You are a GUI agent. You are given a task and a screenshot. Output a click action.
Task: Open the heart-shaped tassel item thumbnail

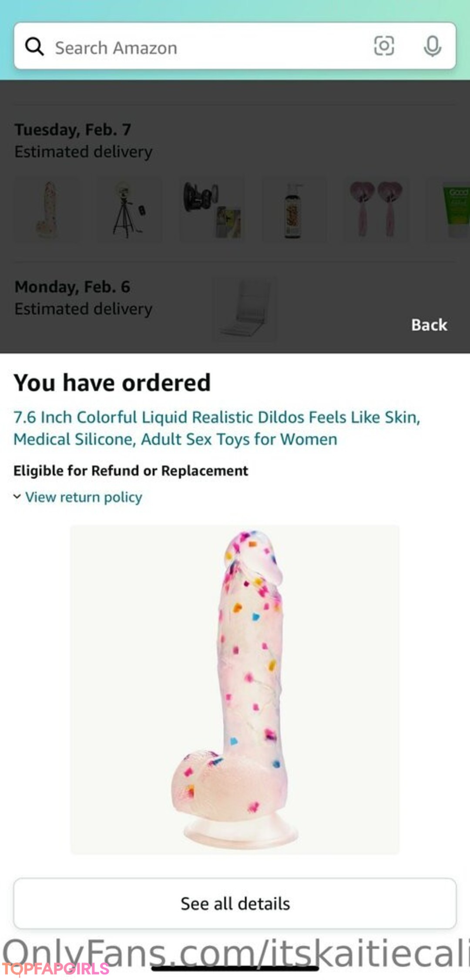(x=376, y=210)
